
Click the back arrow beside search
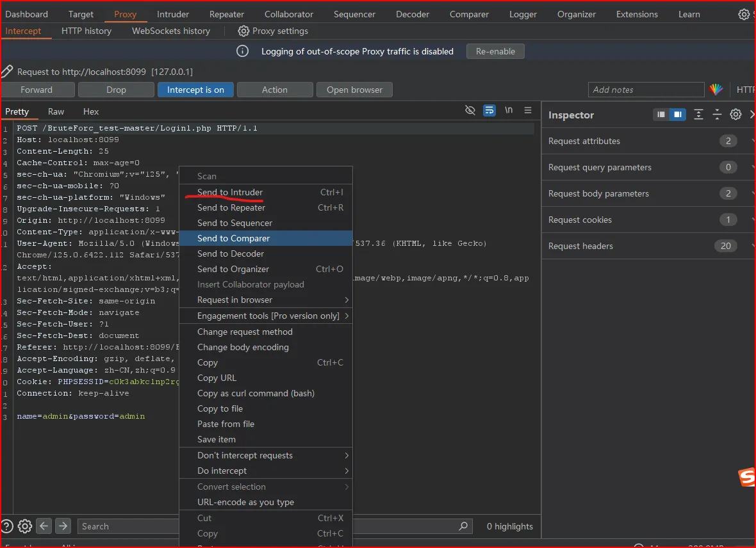(x=44, y=526)
